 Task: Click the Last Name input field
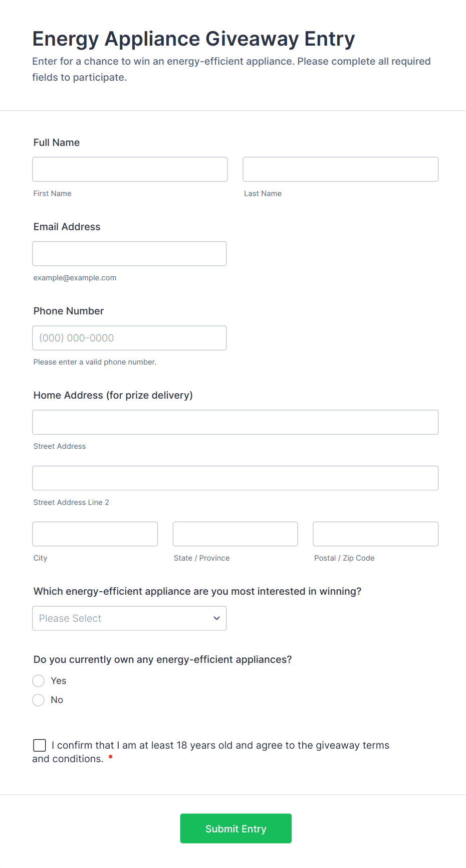340,169
